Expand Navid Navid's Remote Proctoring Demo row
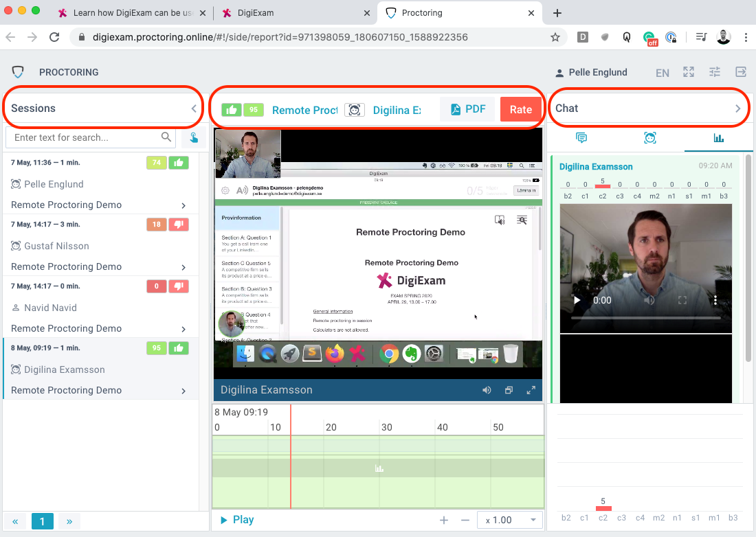The width and height of the screenshot is (756, 537). [184, 329]
